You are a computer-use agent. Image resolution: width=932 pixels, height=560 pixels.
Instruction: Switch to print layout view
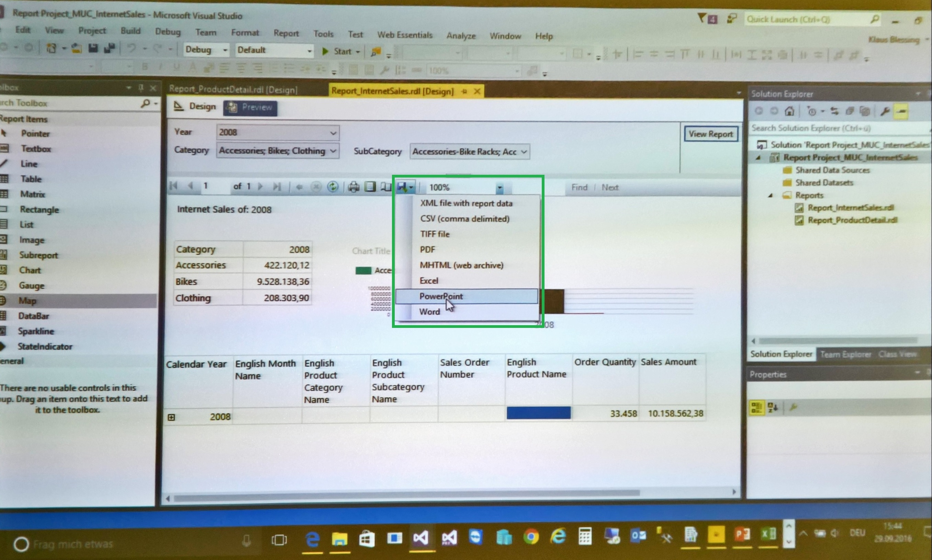tap(371, 186)
